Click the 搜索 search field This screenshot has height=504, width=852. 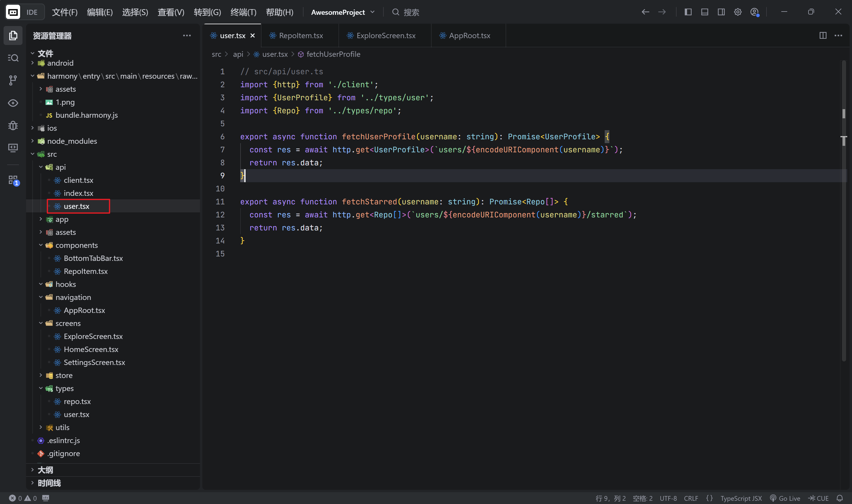411,12
